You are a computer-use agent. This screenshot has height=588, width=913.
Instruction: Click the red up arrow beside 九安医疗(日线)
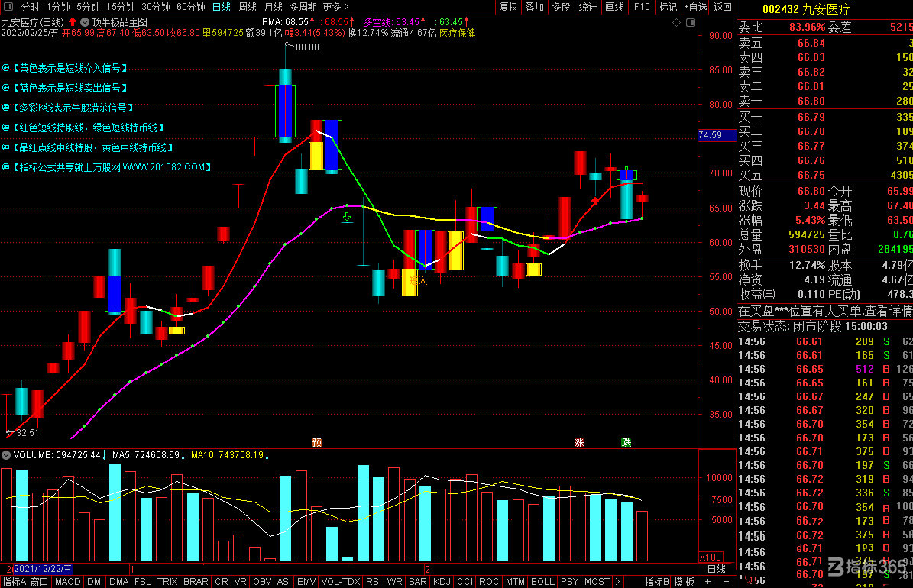point(73,22)
